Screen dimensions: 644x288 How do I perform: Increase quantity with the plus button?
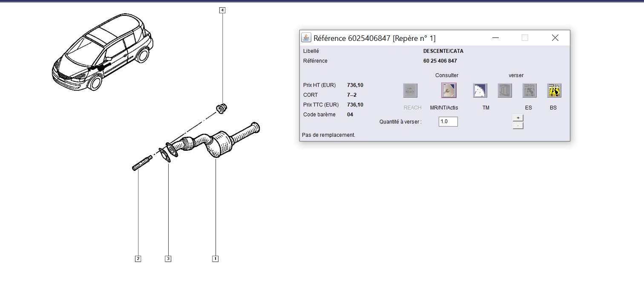click(x=517, y=118)
